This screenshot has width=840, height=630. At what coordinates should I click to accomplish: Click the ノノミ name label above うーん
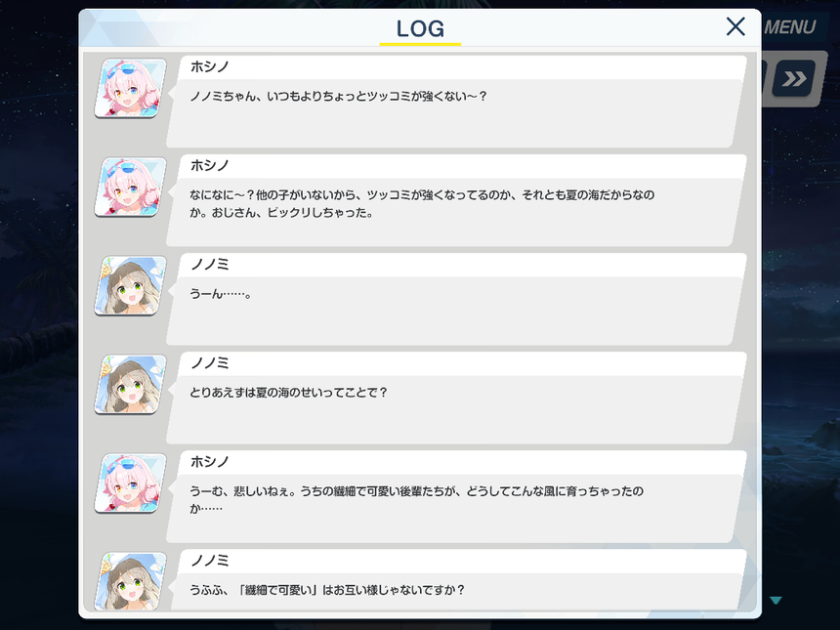click(209, 264)
